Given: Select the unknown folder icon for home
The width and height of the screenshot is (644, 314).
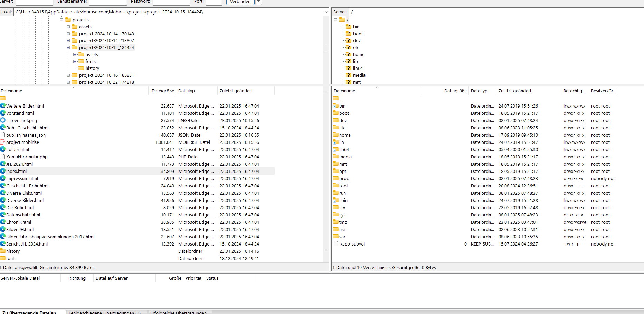Looking at the screenshot, I should 348,54.
